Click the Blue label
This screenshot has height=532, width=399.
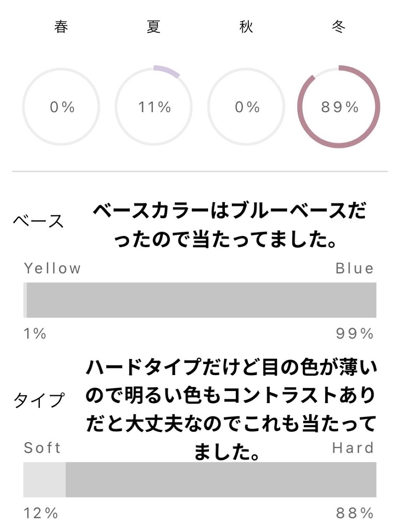click(355, 268)
